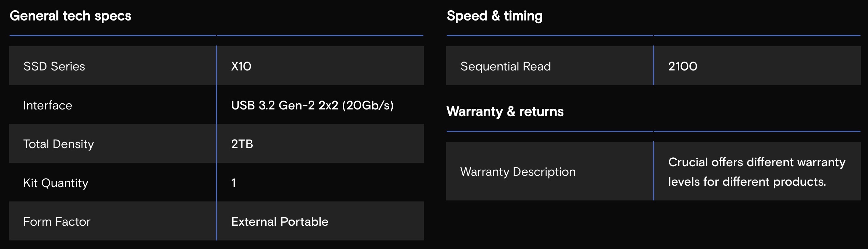
Task: Select the 2100 sequential read value
Action: (x=683, y=66)
